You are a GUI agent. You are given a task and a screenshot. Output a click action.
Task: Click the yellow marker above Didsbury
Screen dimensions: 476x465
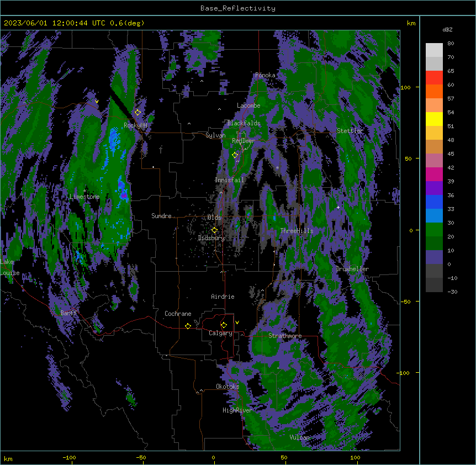[x=214, y=230]
